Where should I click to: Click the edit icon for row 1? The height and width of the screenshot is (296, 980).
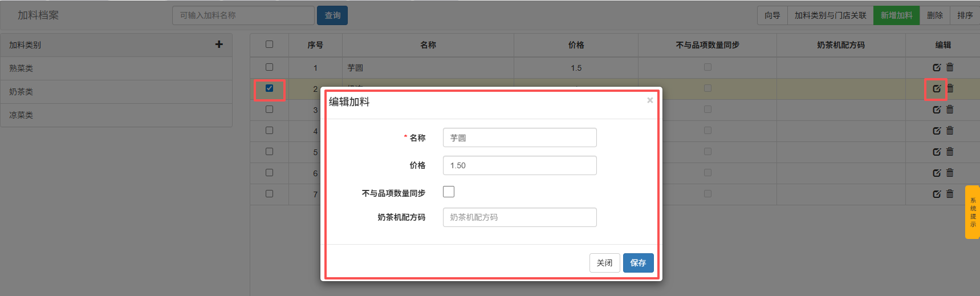(936, 67)
